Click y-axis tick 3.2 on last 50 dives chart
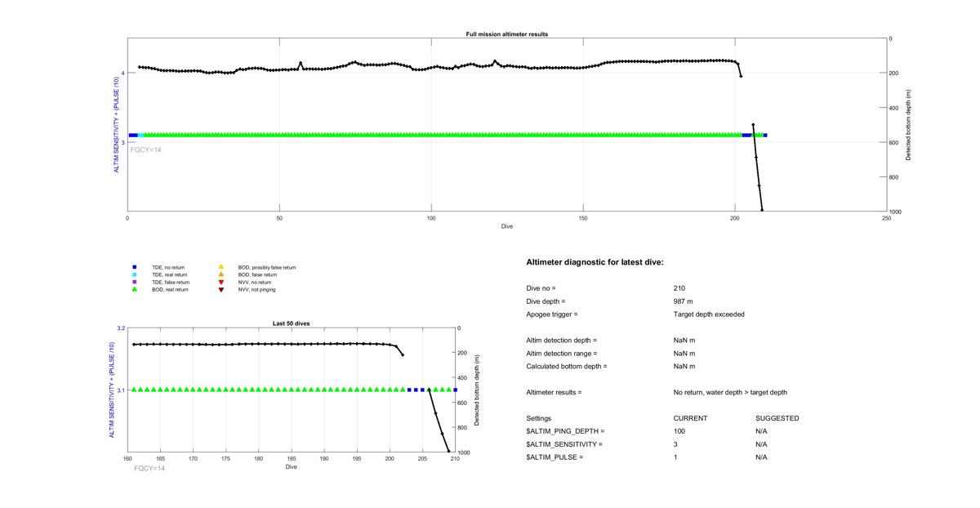Viewport: 980px width, 508px height. coord(121,328)
